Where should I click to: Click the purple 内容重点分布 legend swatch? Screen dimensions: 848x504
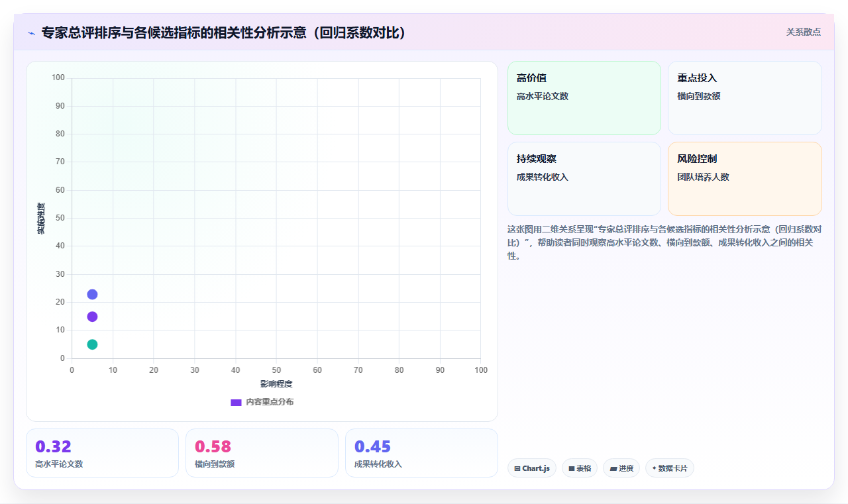pos(236,403)
